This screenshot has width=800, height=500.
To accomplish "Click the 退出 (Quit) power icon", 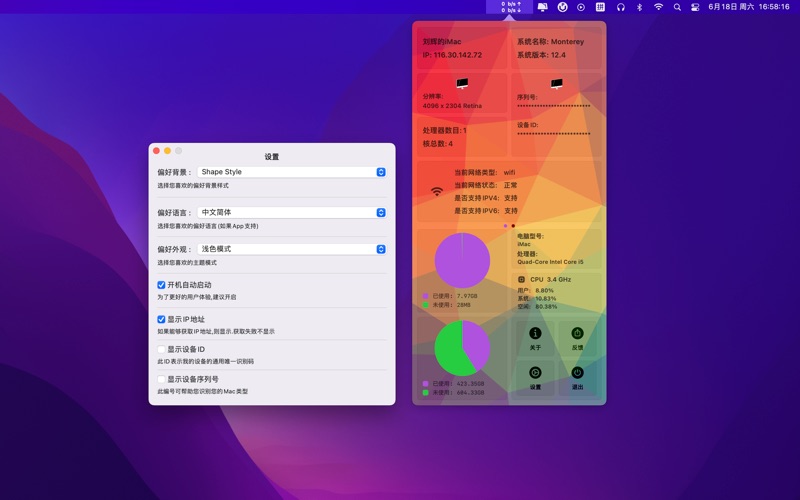I will (x=577, y=373).
